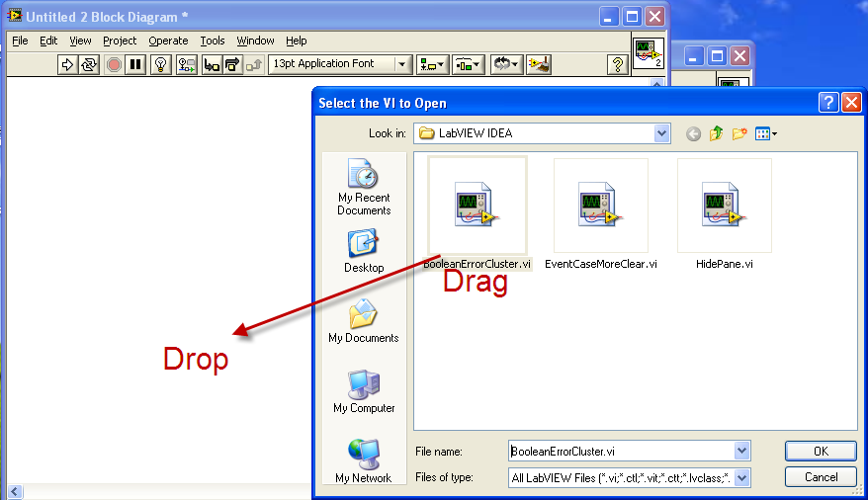868x500 pixels.
Task: Click the Block Diagram horizontal scrollbar left arrow
Action: coord(15,492)
